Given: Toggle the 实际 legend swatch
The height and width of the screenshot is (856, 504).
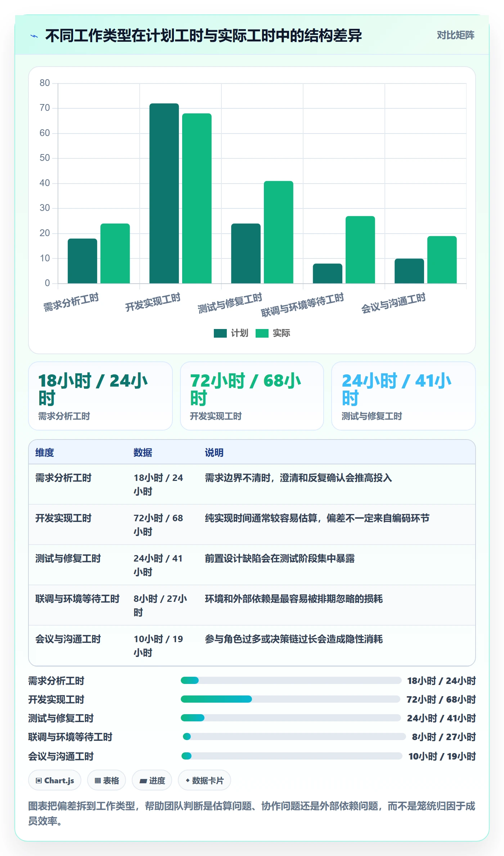Looking at the screenshot, I should pyautogui.click(x=262, y=333).
